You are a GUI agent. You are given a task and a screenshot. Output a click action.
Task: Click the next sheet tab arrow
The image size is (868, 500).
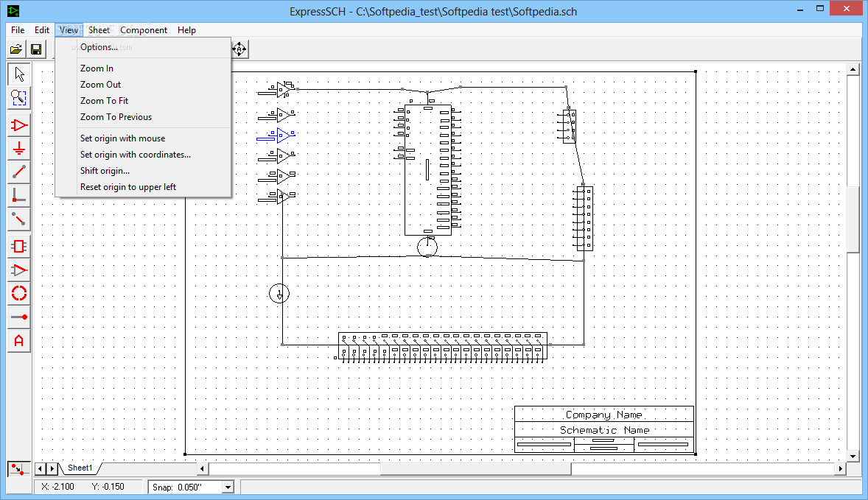pos(52,468)
